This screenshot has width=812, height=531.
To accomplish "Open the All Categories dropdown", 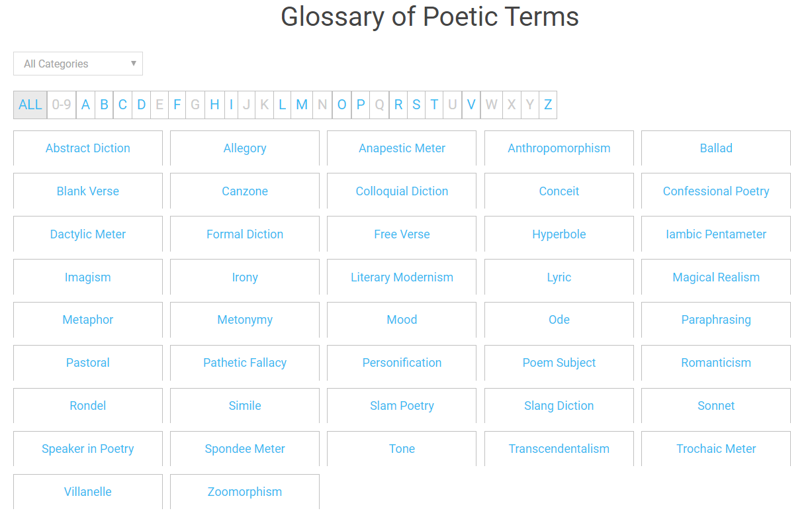I will pyautogui.click(x=78, y=64).
